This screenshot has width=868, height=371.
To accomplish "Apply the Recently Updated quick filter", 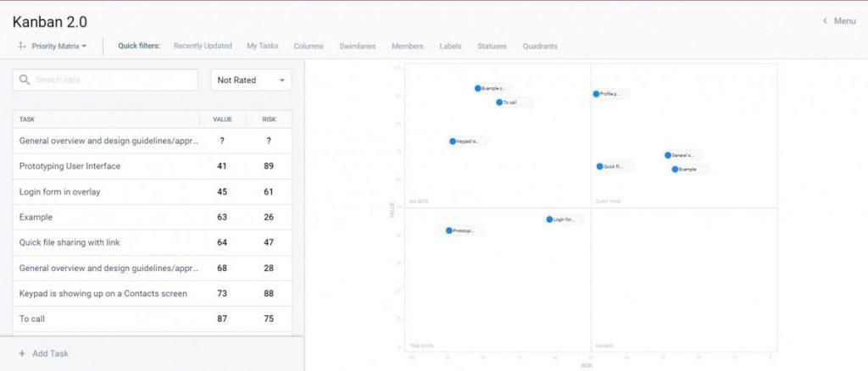I will coord(203,46).
